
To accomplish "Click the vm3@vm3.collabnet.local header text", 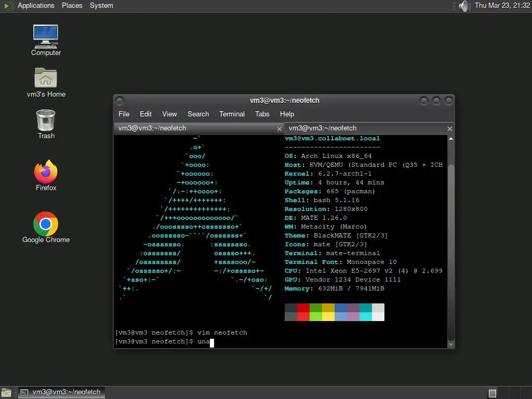I will (332, 138).
